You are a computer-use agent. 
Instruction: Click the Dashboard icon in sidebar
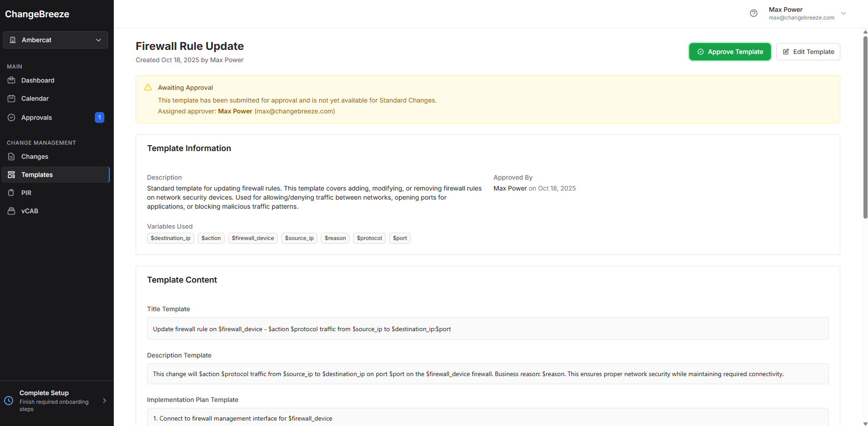[12, 80]
